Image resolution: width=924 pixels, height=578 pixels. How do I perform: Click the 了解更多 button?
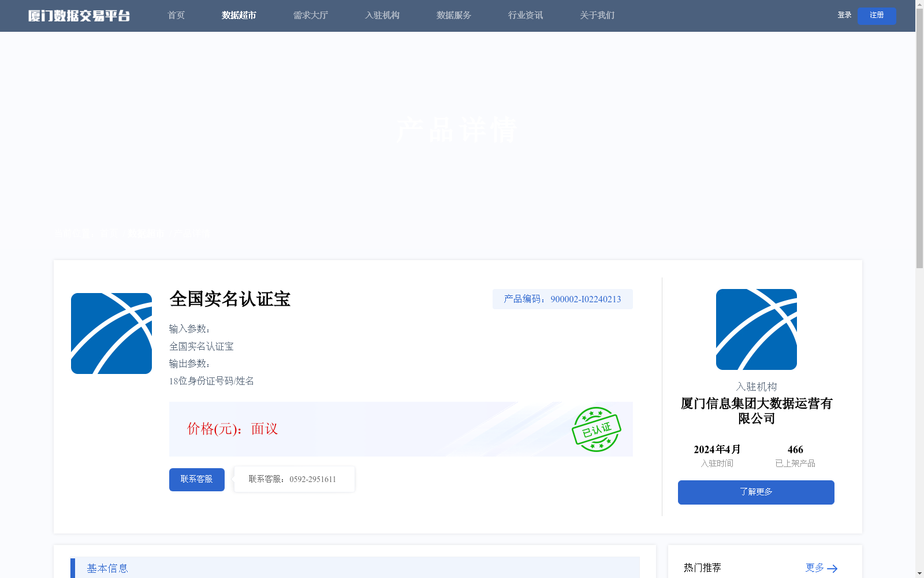[756, 492]
